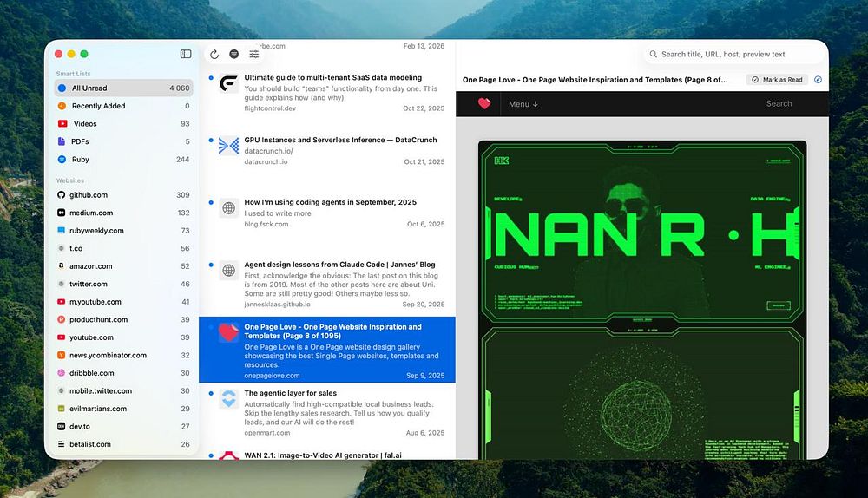Viewport: 868px width, 498px height.
Task: Select the One Page Love list entry
Action: click(327, 350)
